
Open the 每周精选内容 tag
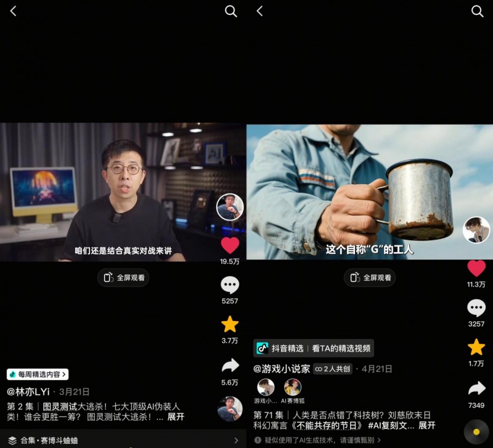(x=38, y=374)
